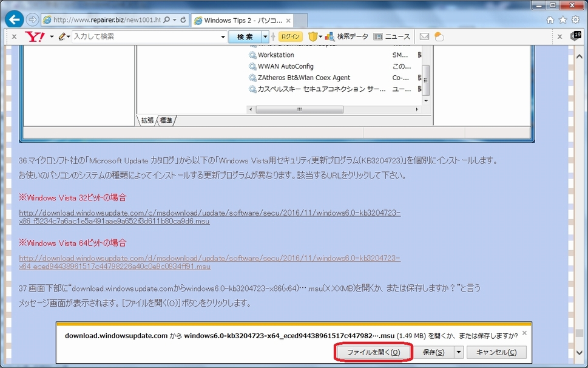Go back with the browser Back arrow
Image resolution: width=588 pixels, height=368 pixels.
point(15,19)
